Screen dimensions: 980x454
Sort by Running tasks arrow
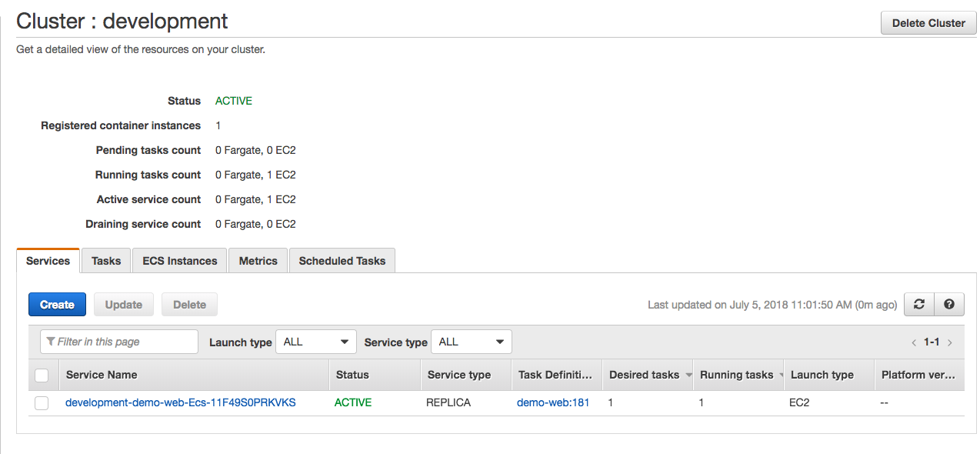(x=781, y=376)
